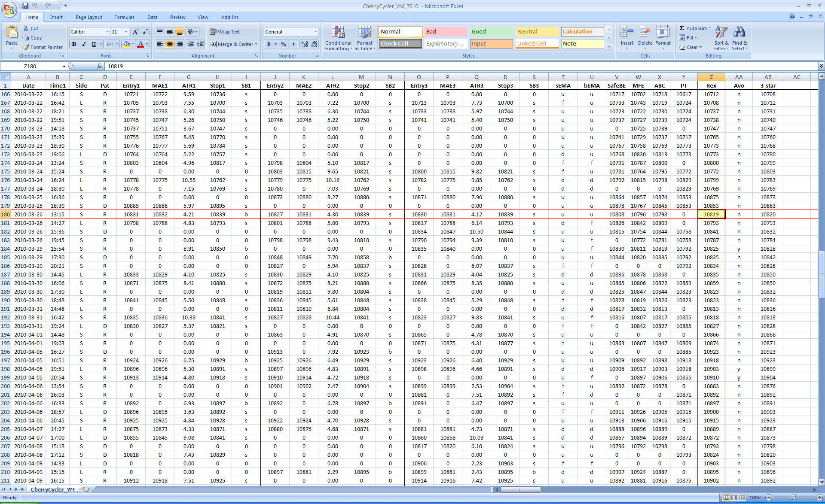Open Conditional Formatting menu
The height and width of the screenshot is (504, 825).
(338, 38)
